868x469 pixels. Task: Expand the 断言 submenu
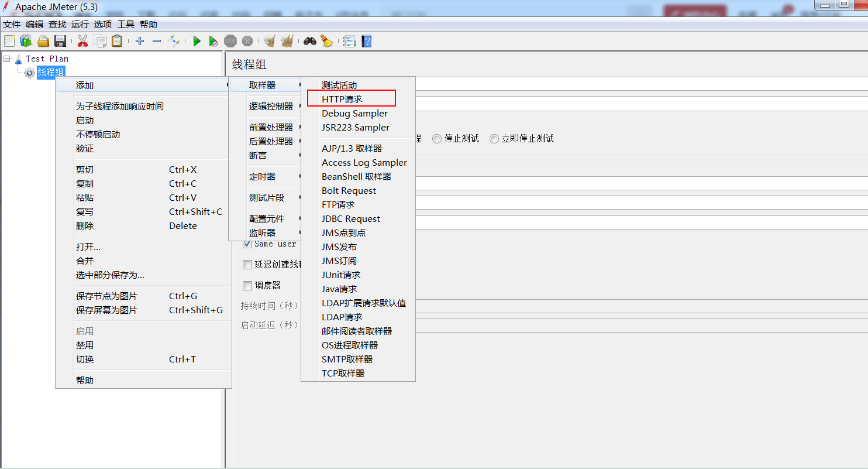[x=265, y=156]
